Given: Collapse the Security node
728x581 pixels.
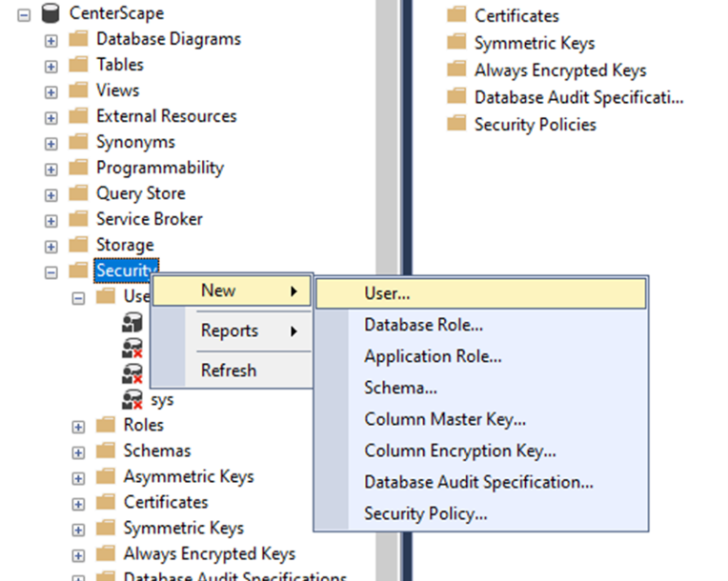Looking at the screenshot, I should (x=51, y=271).
